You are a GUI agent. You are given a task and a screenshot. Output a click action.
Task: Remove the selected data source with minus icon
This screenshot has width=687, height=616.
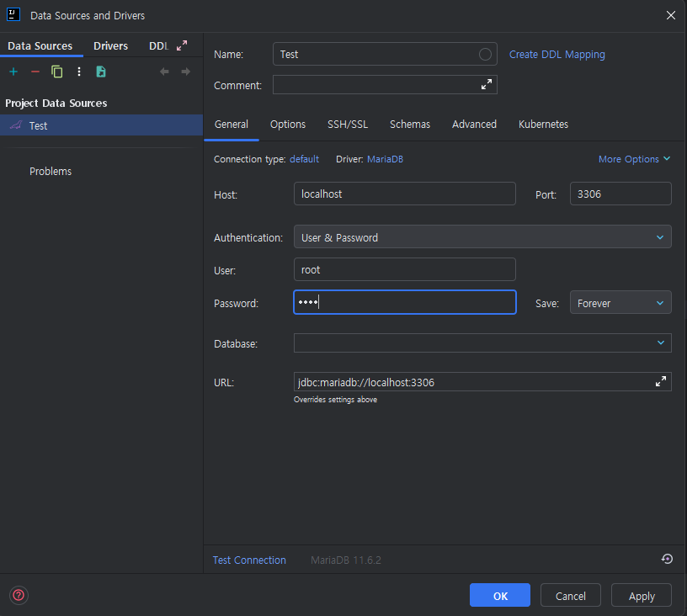coord(35,72)
